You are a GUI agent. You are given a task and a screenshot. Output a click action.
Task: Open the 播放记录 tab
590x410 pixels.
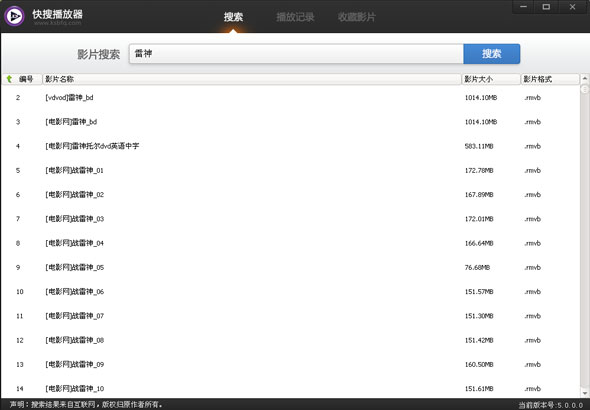pos(295,17)
